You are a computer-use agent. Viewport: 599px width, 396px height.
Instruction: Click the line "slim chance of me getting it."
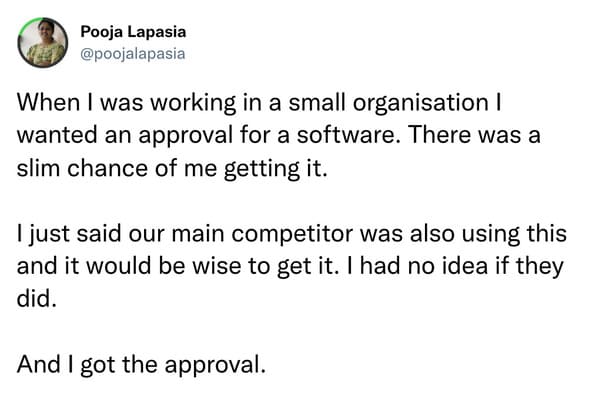(172, 168)
